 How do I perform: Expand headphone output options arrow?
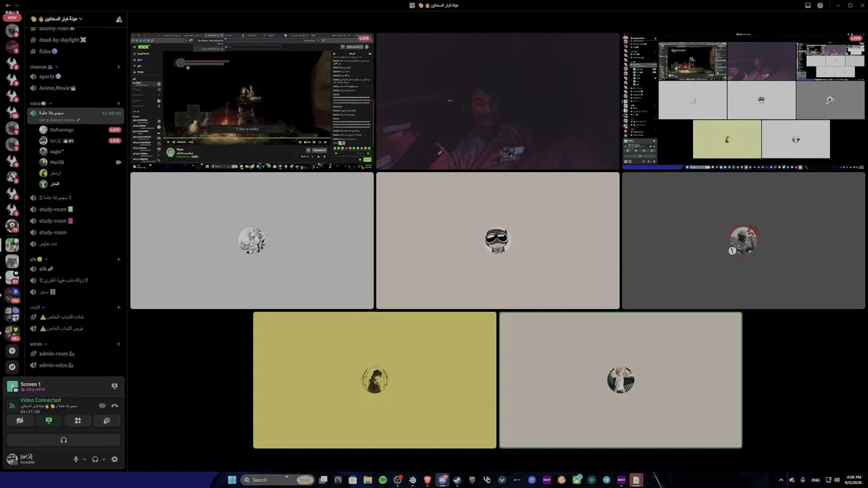coord(103,459)
